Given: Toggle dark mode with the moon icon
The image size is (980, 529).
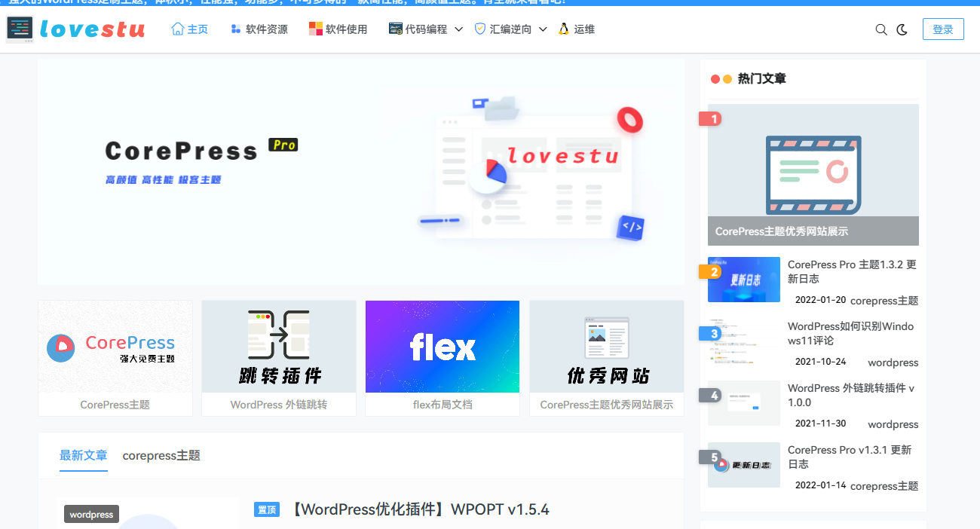Looking at the screenshot, I should [903, 29].
